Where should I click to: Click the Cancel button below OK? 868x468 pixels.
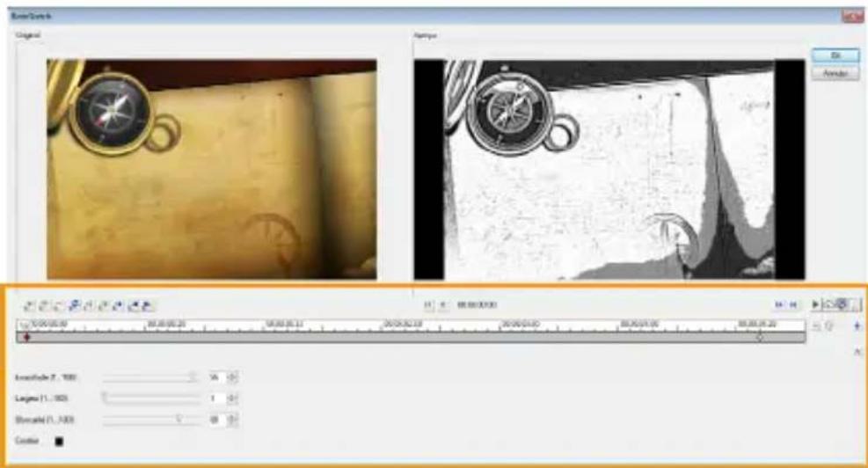click(x=835, y=74)
